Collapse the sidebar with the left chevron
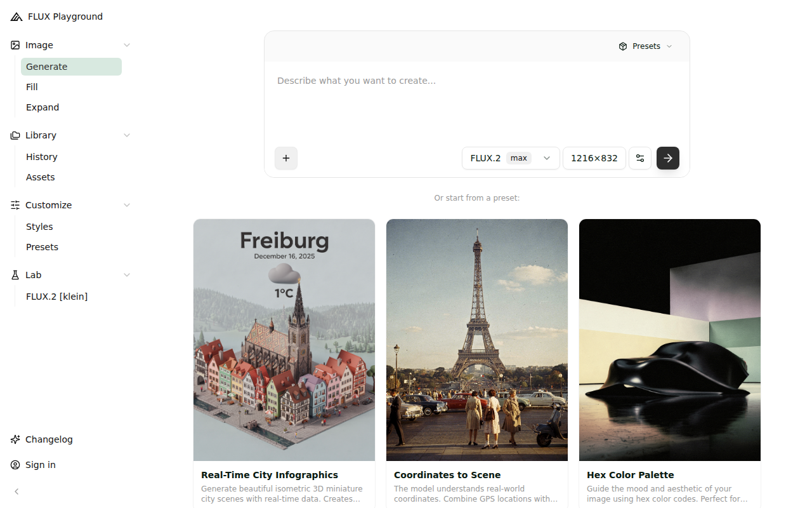This screenshot has height=508, width=812. click(x=16, y=491)
